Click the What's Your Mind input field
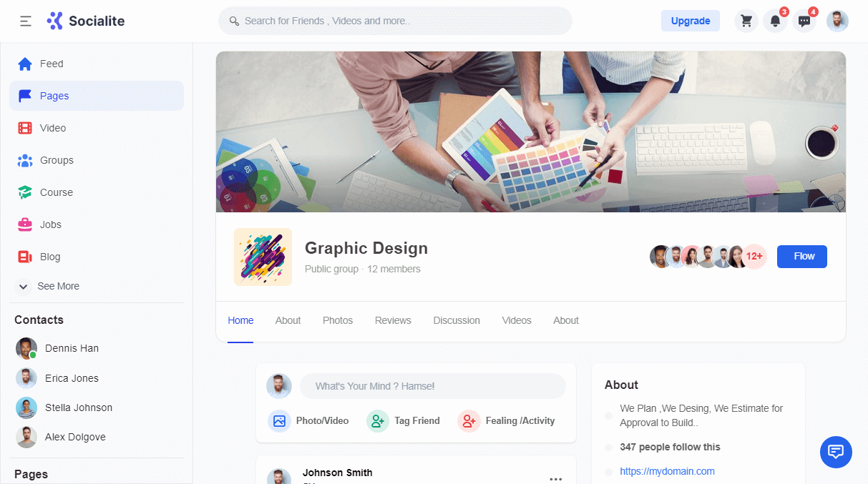This screenshot has width=868, height=484. click(432, 386)
